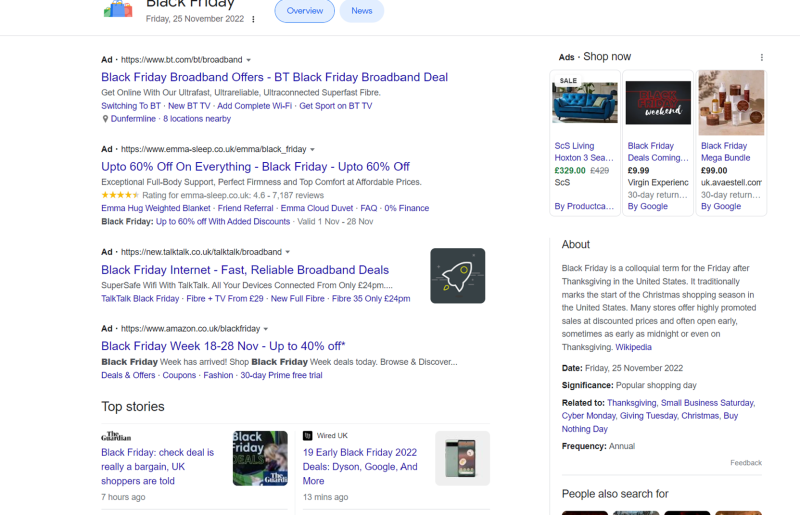
Task: Open the Ads Shop now three-dot menu
Action: tap(761, 57)
